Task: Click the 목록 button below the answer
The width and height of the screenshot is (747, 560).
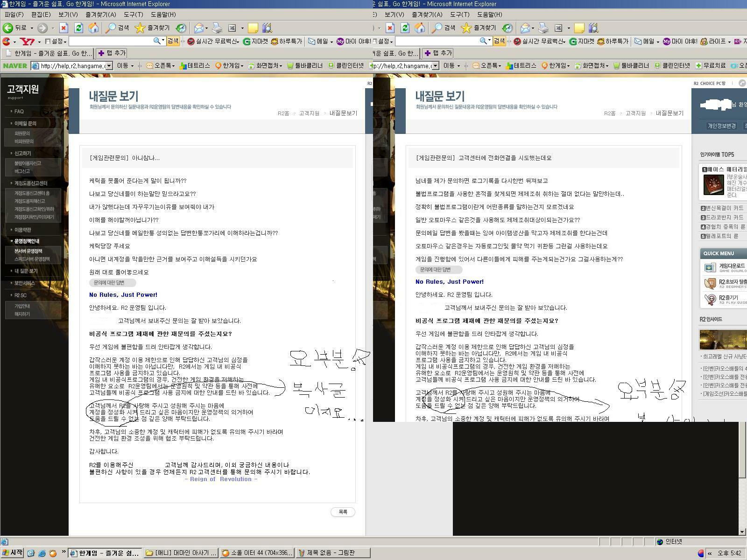Action: [343, 512]
